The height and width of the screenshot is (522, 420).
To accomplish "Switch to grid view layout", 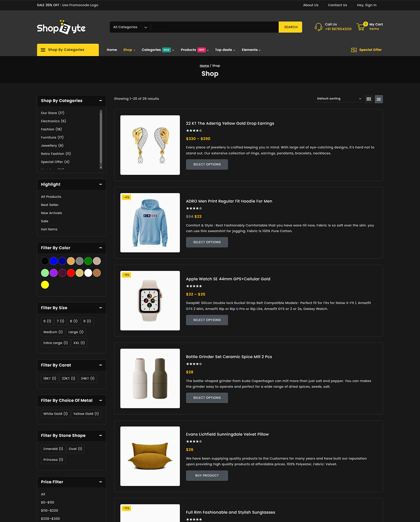I will point(369,99).
